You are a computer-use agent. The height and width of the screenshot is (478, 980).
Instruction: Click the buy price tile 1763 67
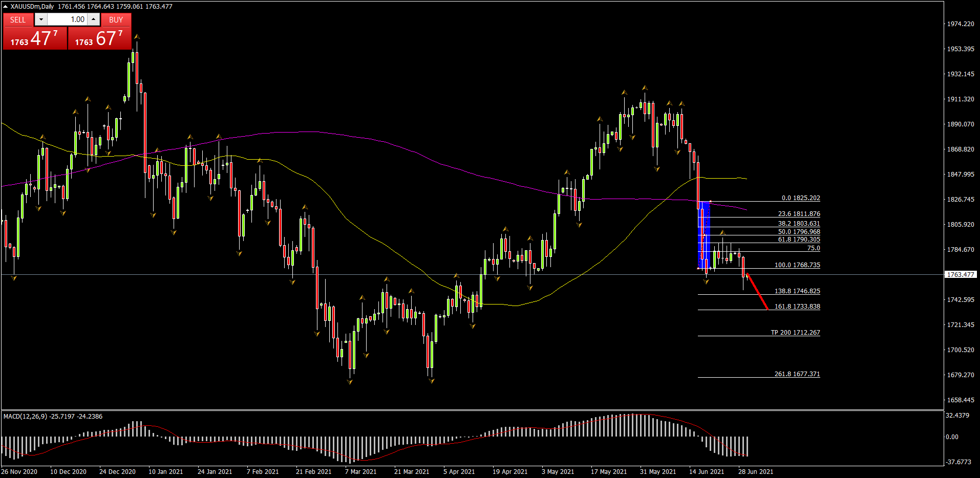coord(99,38)
